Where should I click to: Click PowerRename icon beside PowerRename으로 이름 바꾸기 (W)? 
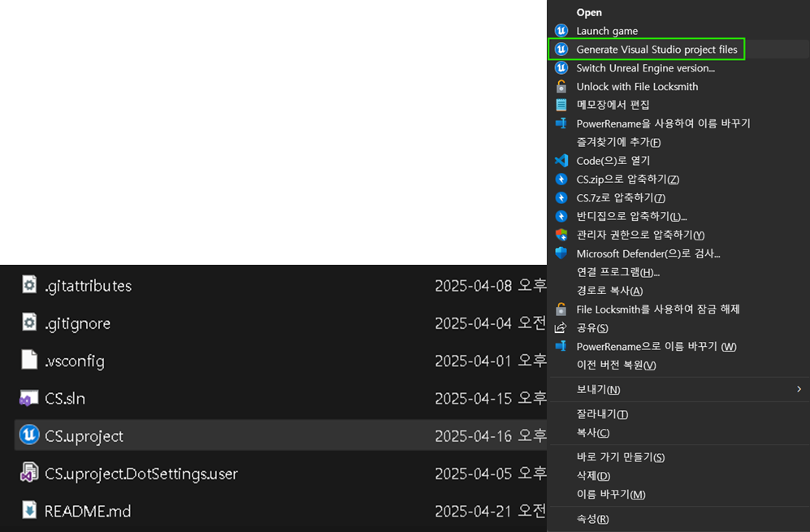[x=561, y=346]
